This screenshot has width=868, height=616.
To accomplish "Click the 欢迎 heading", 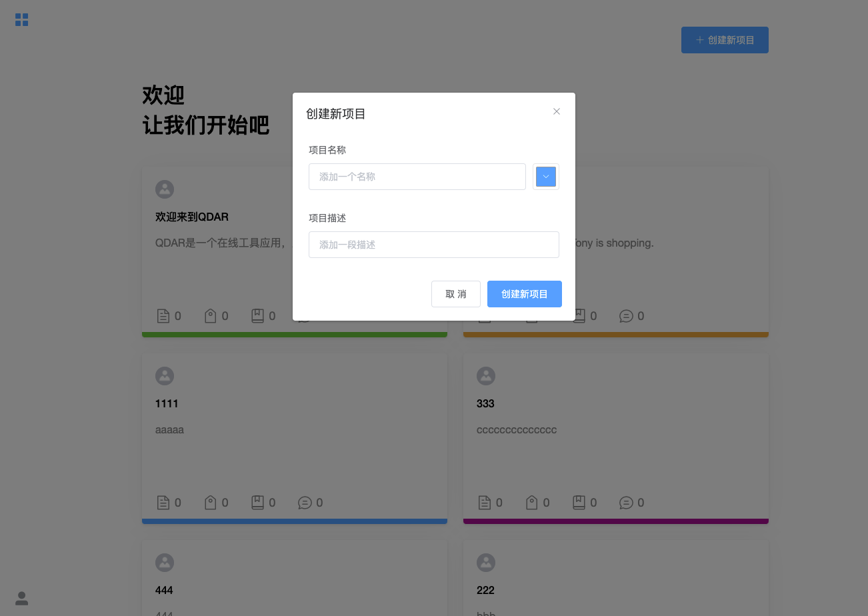I will [163, 95].
